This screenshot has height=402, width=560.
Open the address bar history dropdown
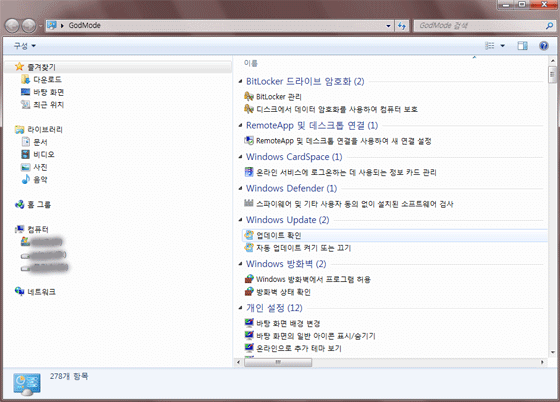point(389,26)
